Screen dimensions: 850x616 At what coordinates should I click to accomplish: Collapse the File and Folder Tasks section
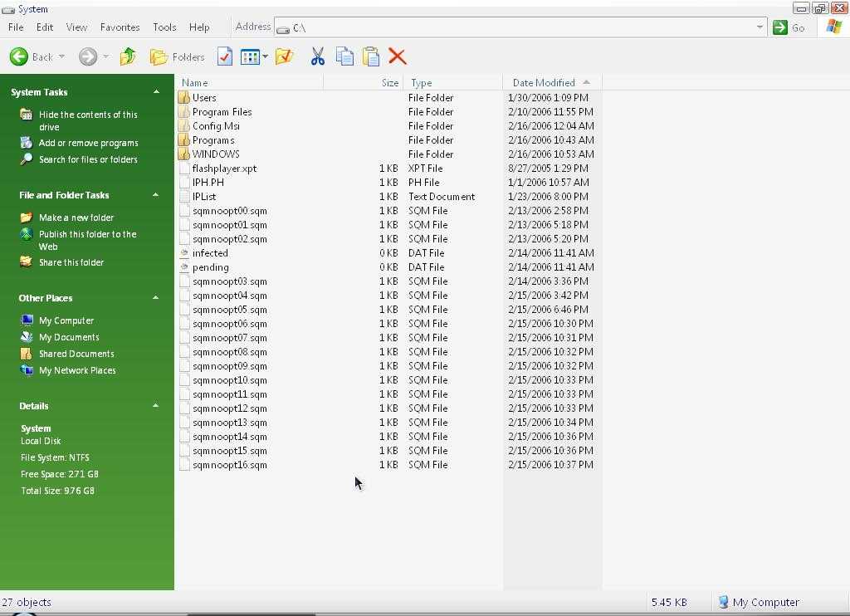(155, 194)
